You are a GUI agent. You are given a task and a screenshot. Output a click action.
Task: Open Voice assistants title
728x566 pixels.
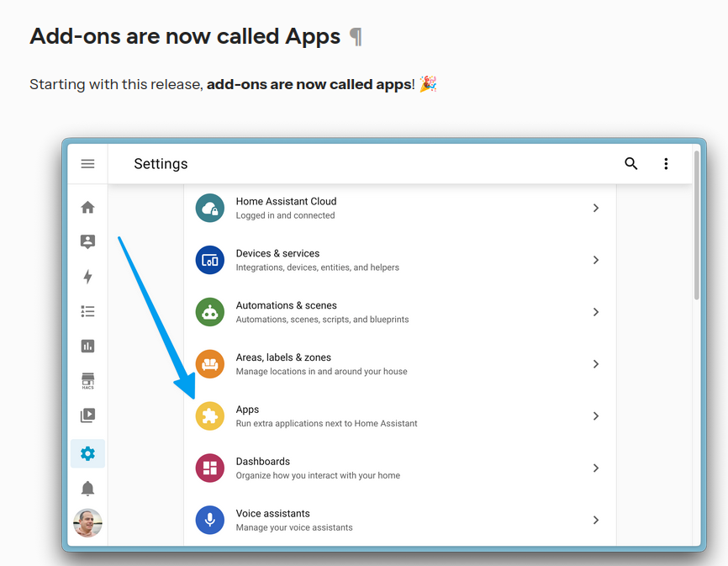click(x=272, y=513)
